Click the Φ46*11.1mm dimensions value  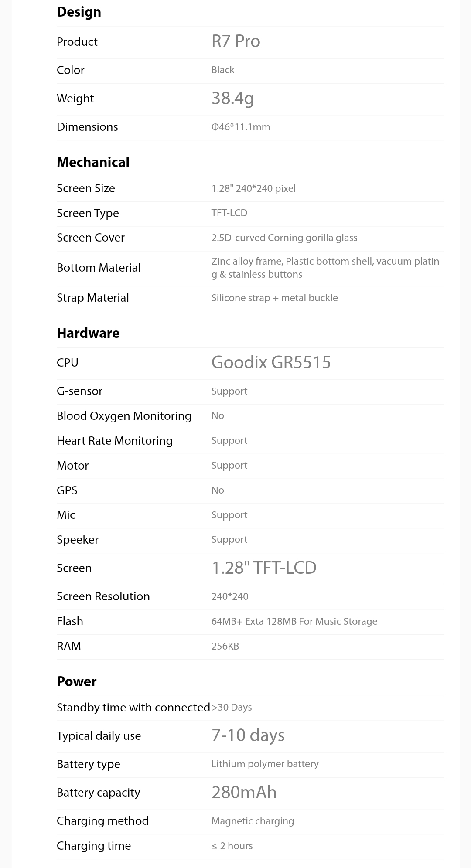pyautogui.click(x=241, y=127)
